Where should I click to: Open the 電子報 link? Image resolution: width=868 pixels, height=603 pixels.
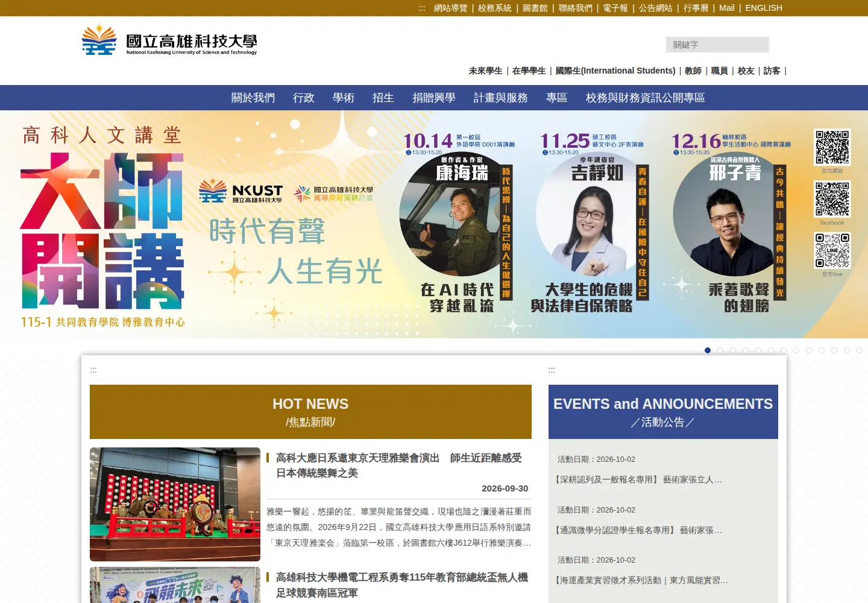615,8
